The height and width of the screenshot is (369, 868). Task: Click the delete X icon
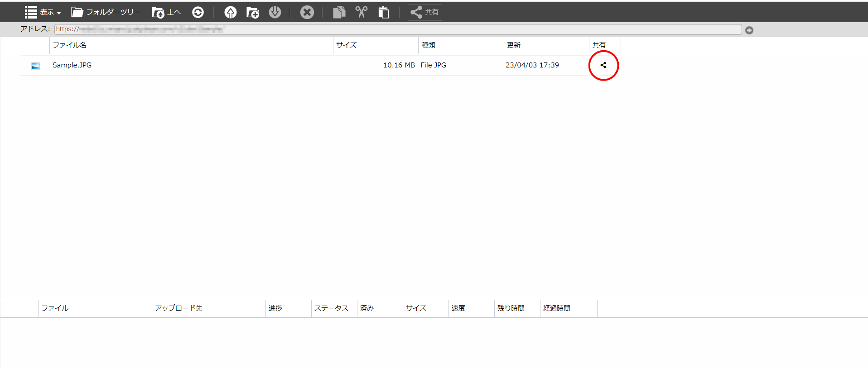tap(307, 12)
